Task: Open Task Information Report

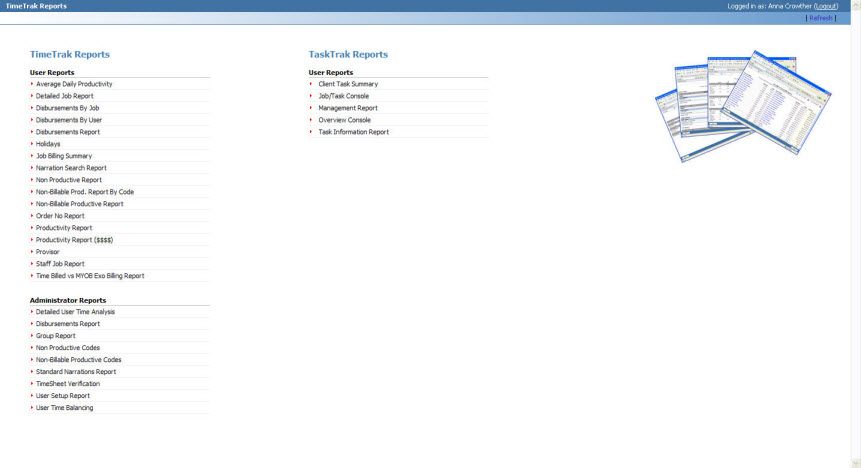Action: [354, 132]
